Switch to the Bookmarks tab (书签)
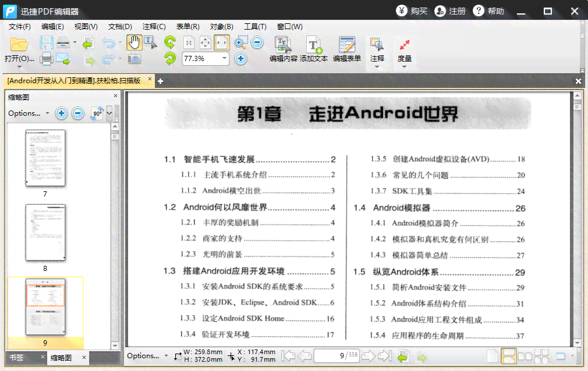588x371 pixels. tap(16, 358)
